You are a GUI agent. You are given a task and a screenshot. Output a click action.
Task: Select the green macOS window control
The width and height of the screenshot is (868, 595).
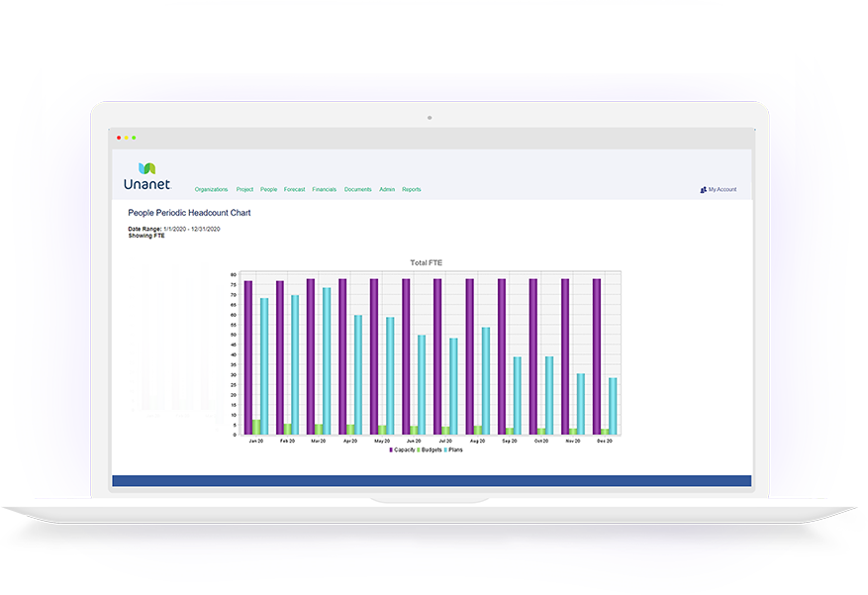pos(134,138)
